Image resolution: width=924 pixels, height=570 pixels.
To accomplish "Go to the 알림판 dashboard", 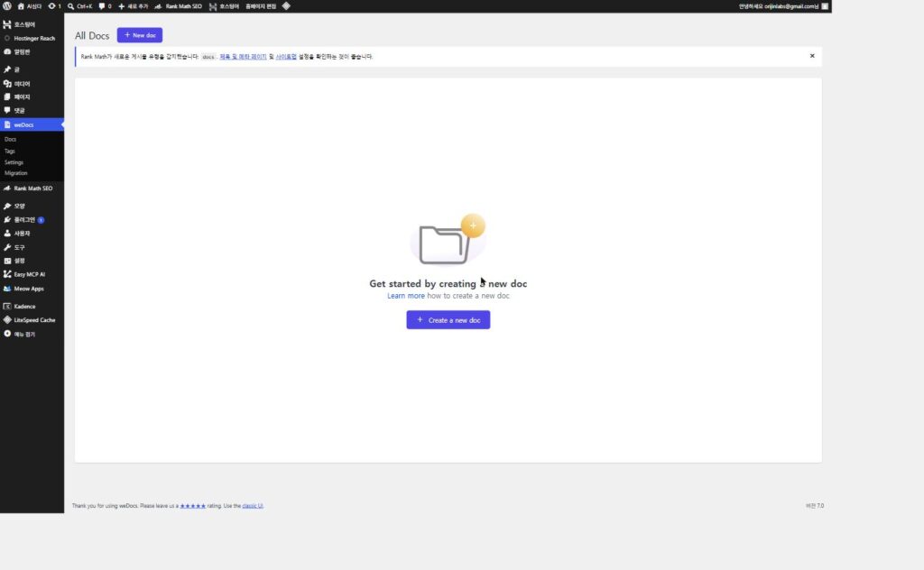I will click(32, 51).
